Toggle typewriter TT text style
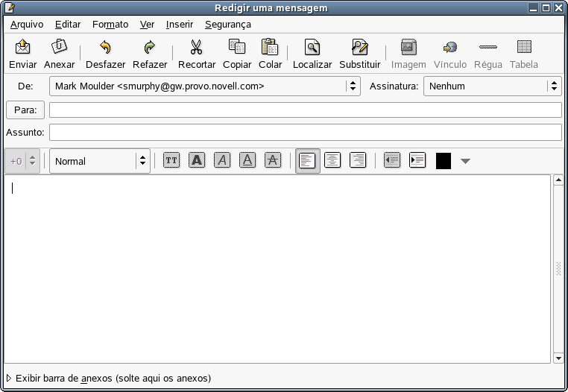 171,160
